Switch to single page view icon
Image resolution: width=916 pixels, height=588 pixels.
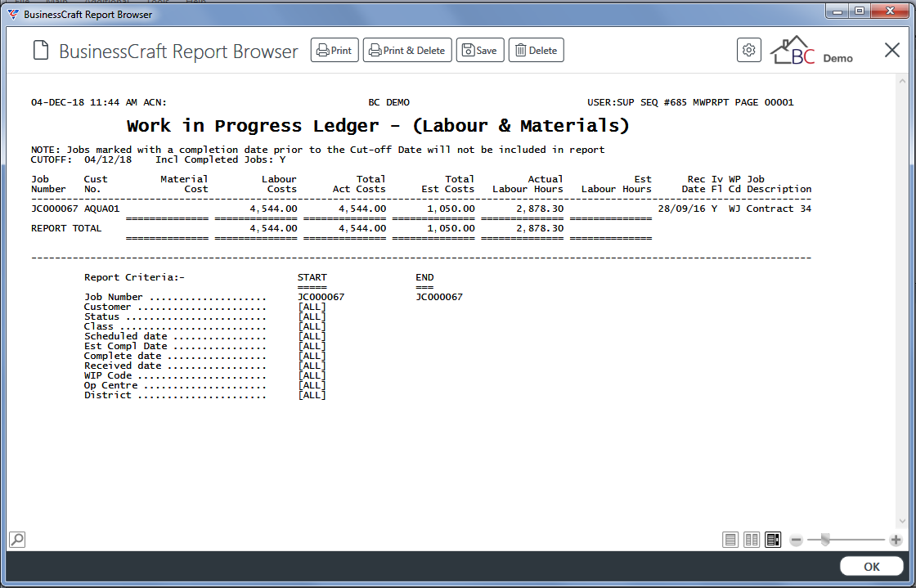[x=730, y=540]
